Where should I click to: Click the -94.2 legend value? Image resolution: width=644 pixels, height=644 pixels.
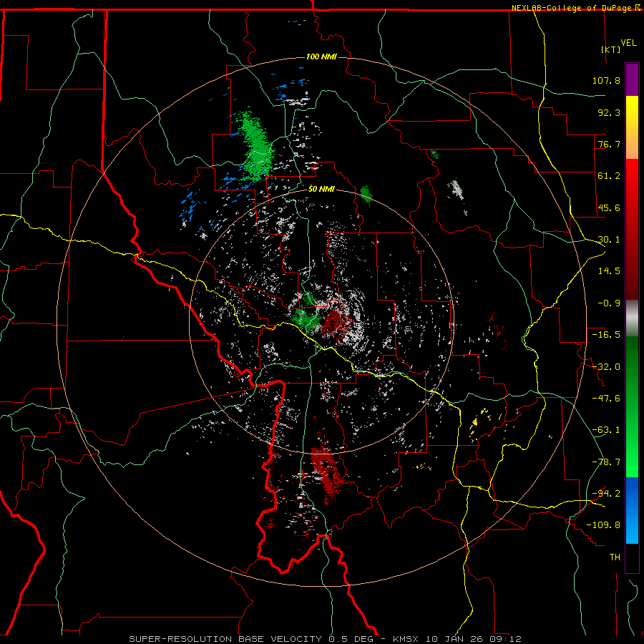coord(606,494)
